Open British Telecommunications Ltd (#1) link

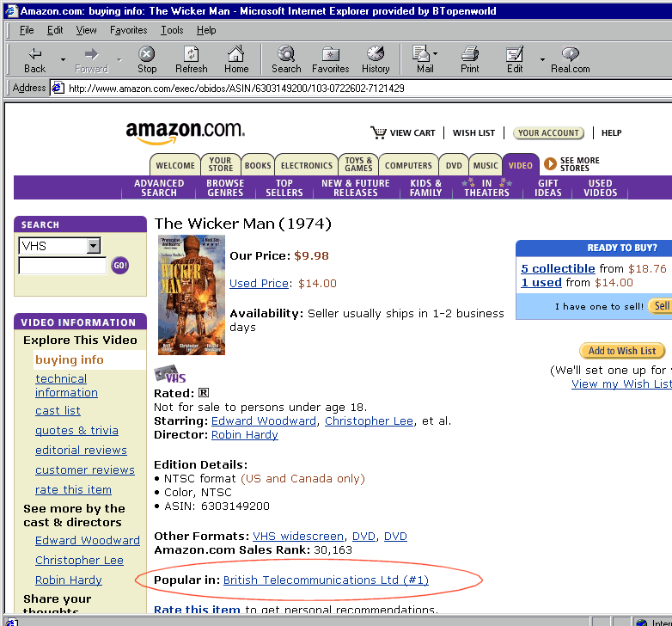pyautogui.click(x=326, y=580)
